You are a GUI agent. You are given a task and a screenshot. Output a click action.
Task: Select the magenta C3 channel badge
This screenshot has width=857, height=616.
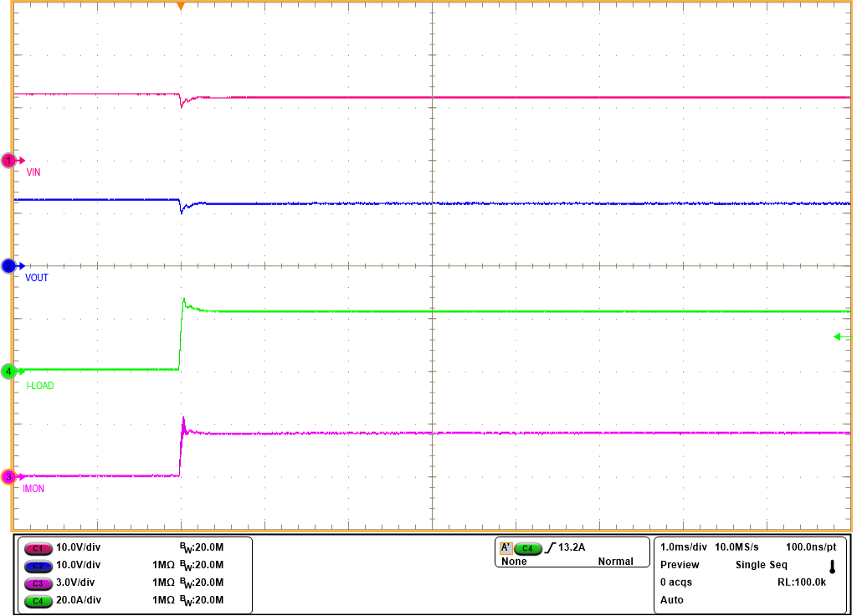(x=37, y=583)
